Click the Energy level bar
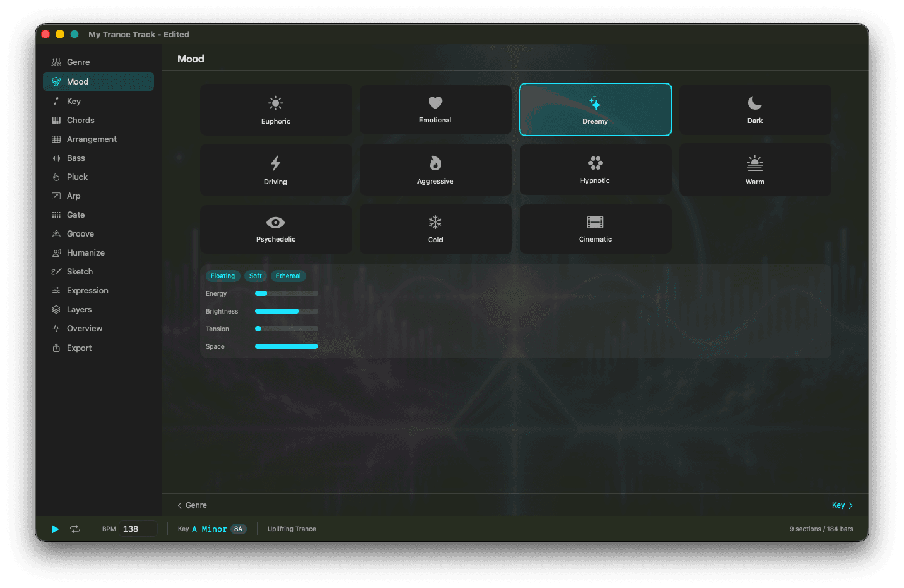Screen dimensions: 904x588 click(287, 293)
